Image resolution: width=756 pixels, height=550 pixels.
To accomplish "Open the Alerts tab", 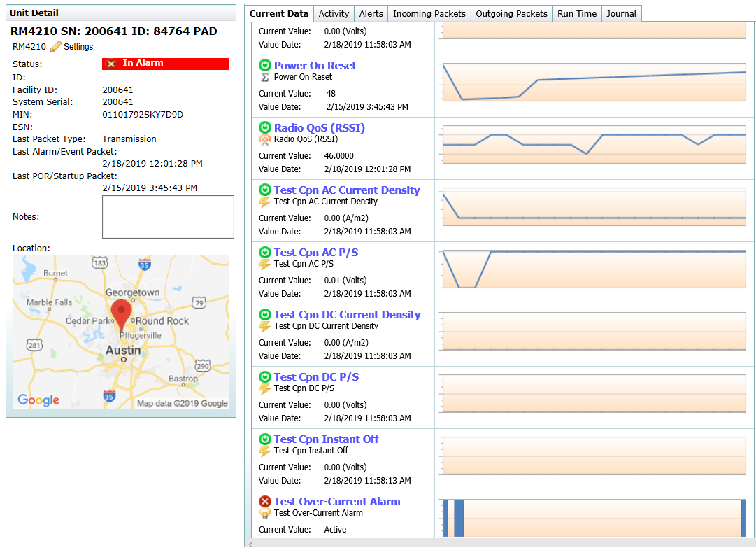I will tap(371, 13).
